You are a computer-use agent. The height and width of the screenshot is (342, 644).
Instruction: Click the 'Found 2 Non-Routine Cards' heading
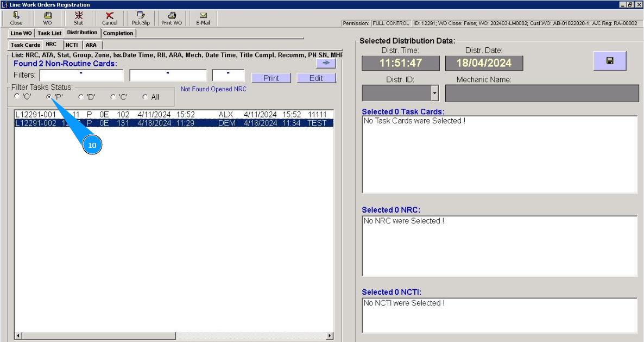[65, 64]
